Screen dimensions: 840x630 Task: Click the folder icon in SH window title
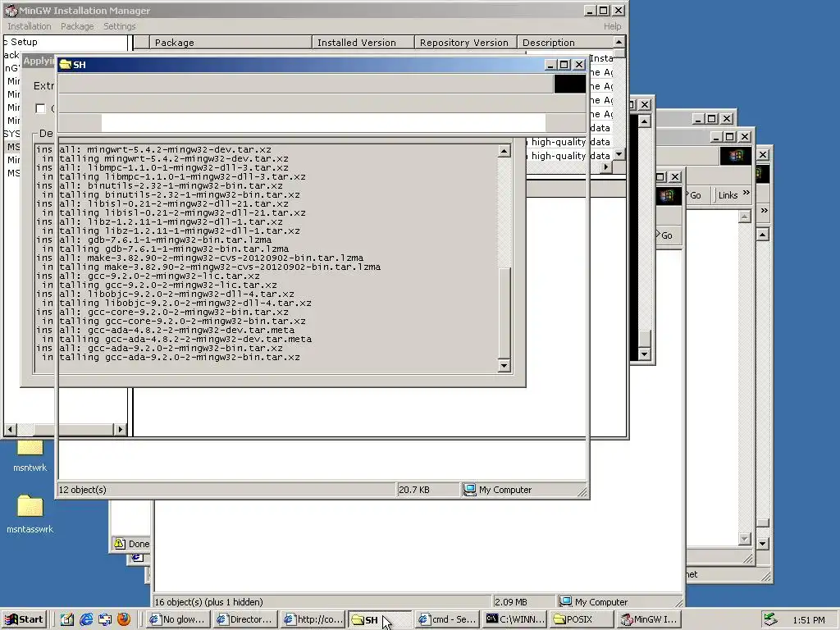[x=66, y=64]
